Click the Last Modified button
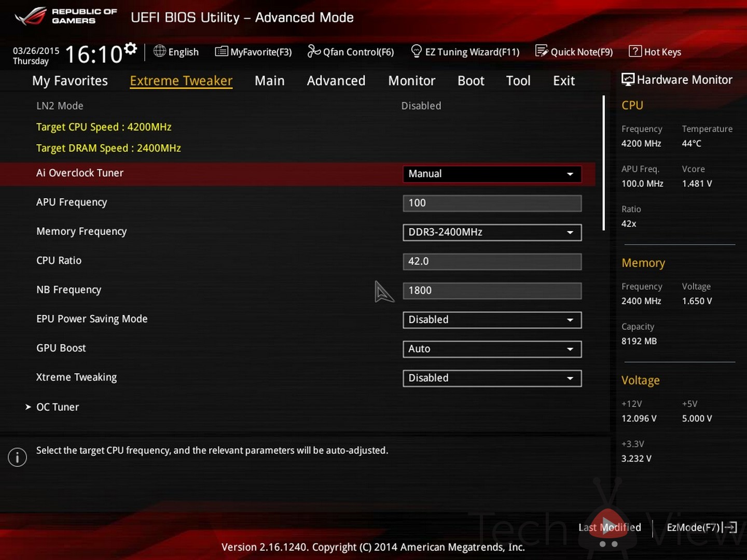The image size is (747, 560). pos(610,527)
